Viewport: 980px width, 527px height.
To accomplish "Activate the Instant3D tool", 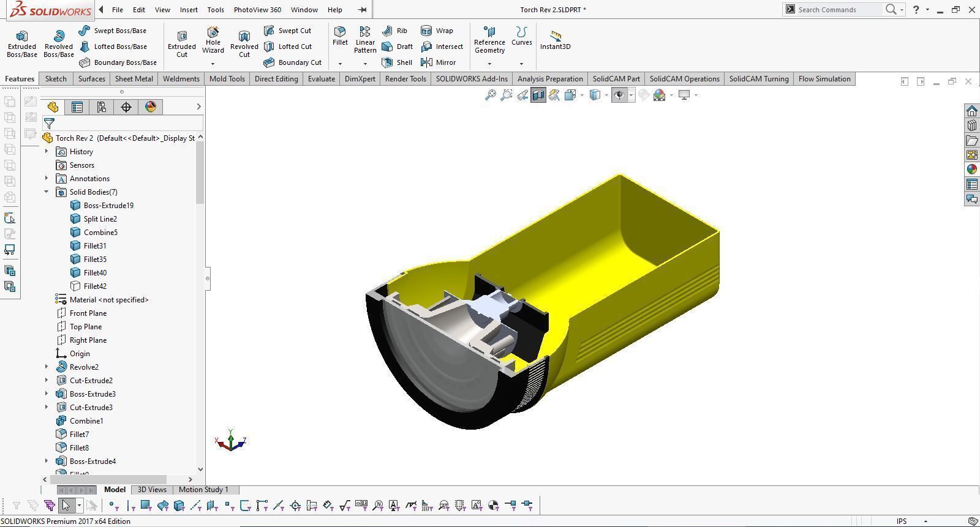I will pyautogui.click(x=555, y=40).
